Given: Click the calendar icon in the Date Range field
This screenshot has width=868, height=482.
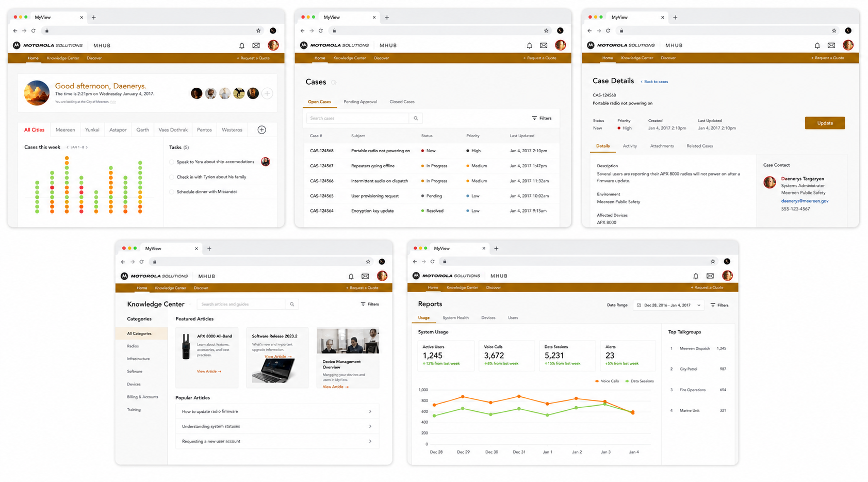Looking at the screenshot, I should 639,306.
